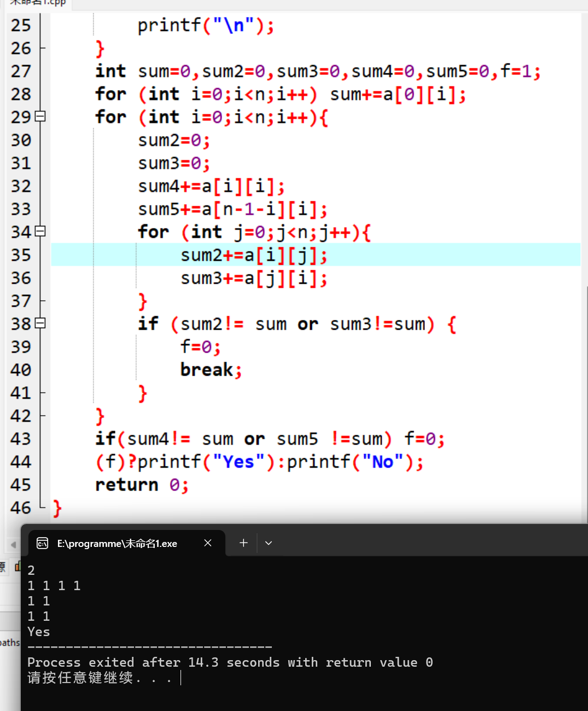This screenshot has height=711, width=588.
Task: Click the Yes output in the terminal
Action: 39,632
